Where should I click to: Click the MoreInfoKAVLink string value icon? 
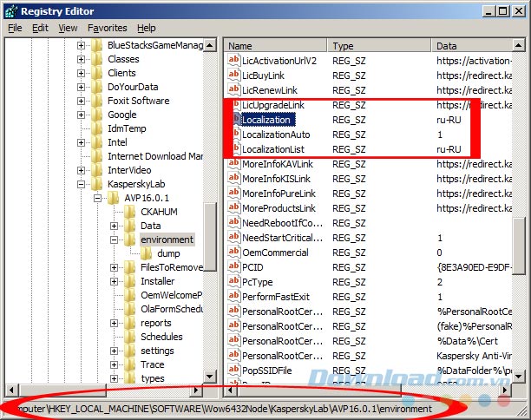point(233,164)
